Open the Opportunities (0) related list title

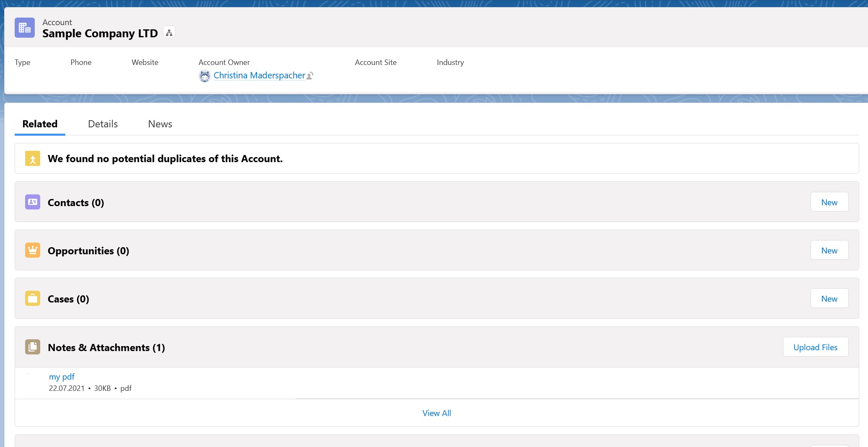pyautogui.click(x=88, y=251)
